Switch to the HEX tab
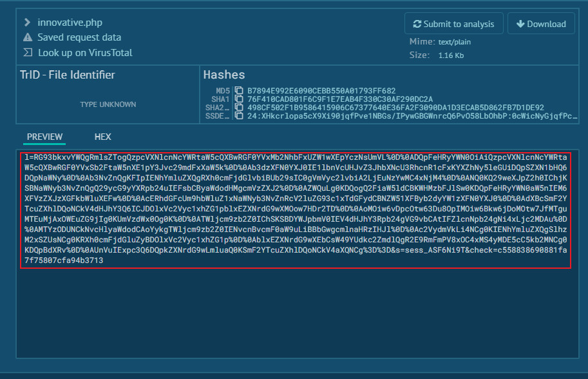This screenshot has height=379, width=588. (x=103, y=137)
